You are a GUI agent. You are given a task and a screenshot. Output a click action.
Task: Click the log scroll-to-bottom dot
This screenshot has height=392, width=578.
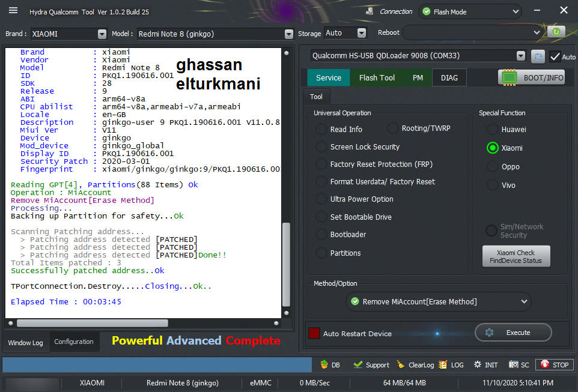(287, 313)
